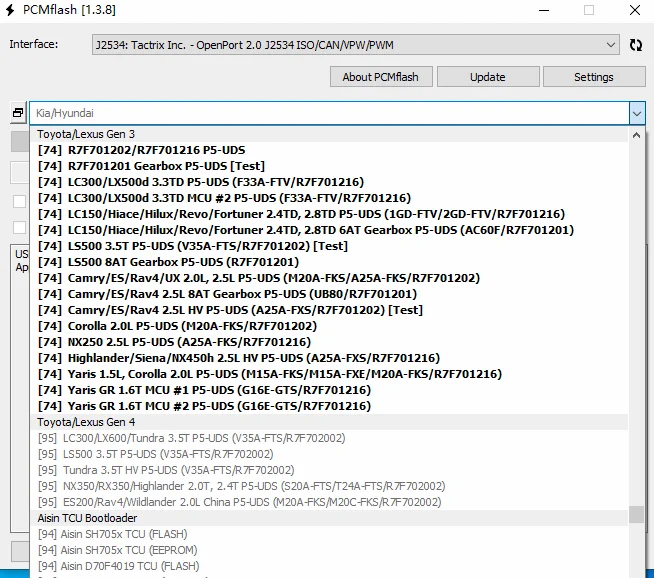Viewport: 654px width, 578px height.
Task: Select R7F701202/R7F701216 P5-UDS module
Action: pyautogui.click(x=329, y=150)
